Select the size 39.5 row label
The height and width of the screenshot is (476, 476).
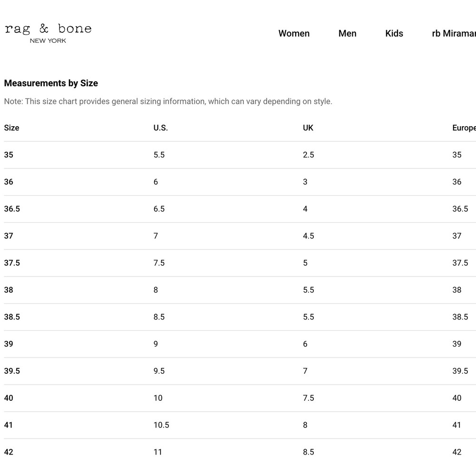point(12,371)
